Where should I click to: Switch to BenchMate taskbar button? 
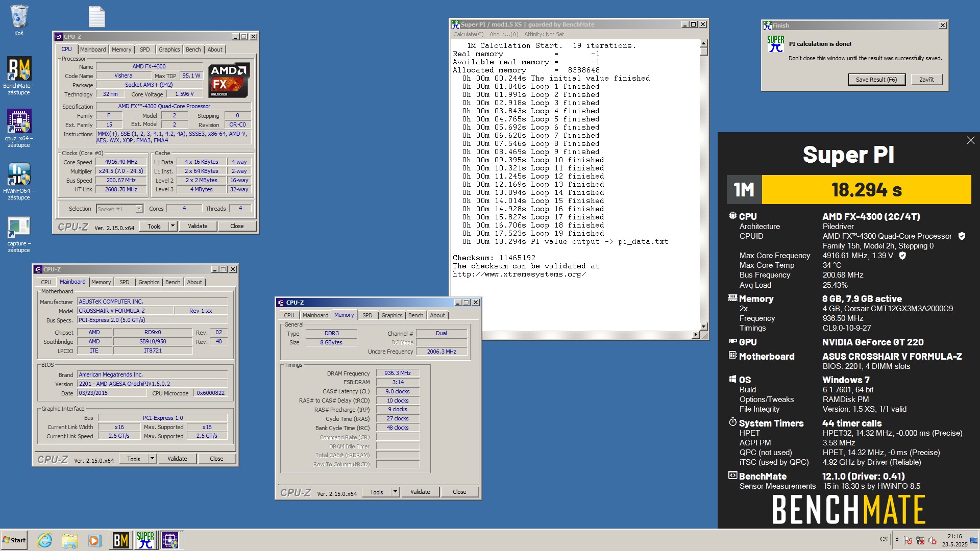pyautogui.click(x=120, y=540)
